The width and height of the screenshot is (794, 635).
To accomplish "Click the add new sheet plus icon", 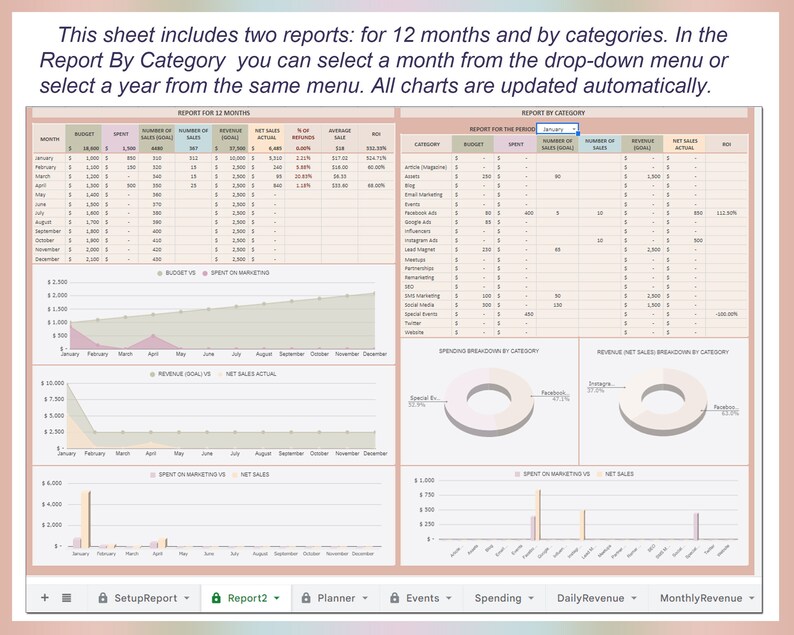I will pyautogui.click(x=45, y=598).
